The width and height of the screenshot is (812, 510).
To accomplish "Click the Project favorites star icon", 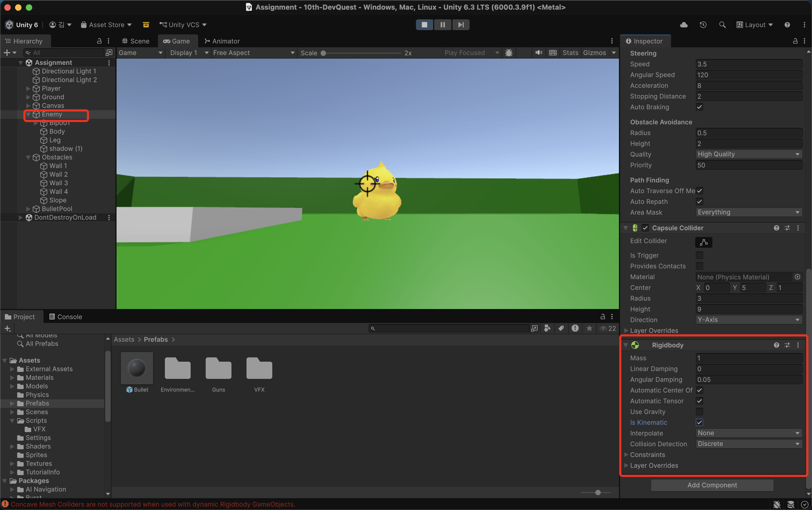I will 589,328.
